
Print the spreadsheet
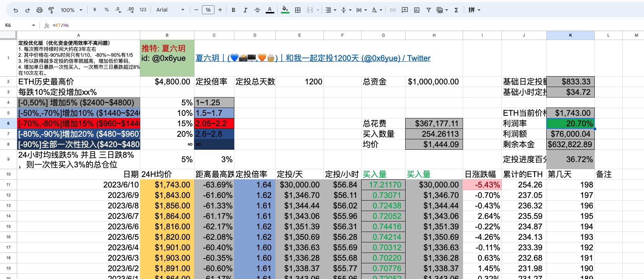point(39,10)
